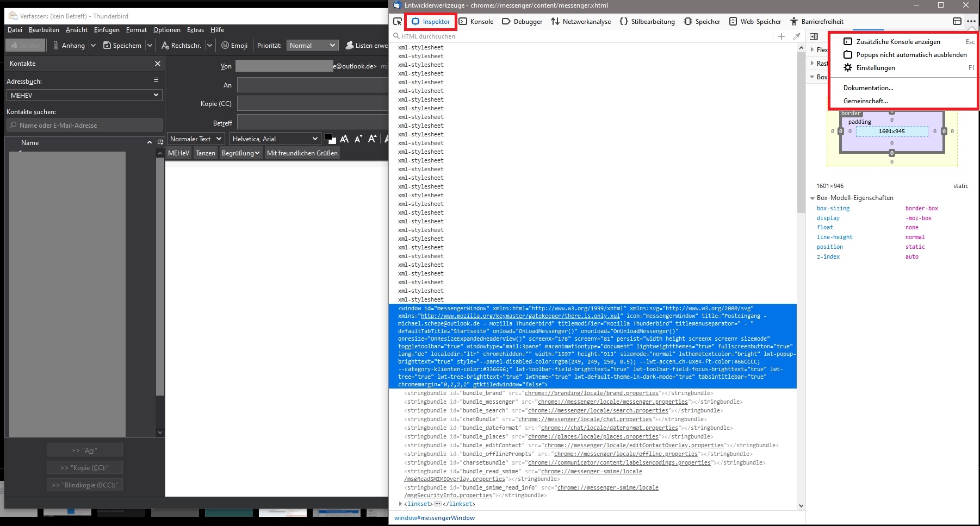Open the brand.properties link

click(592, 393)
